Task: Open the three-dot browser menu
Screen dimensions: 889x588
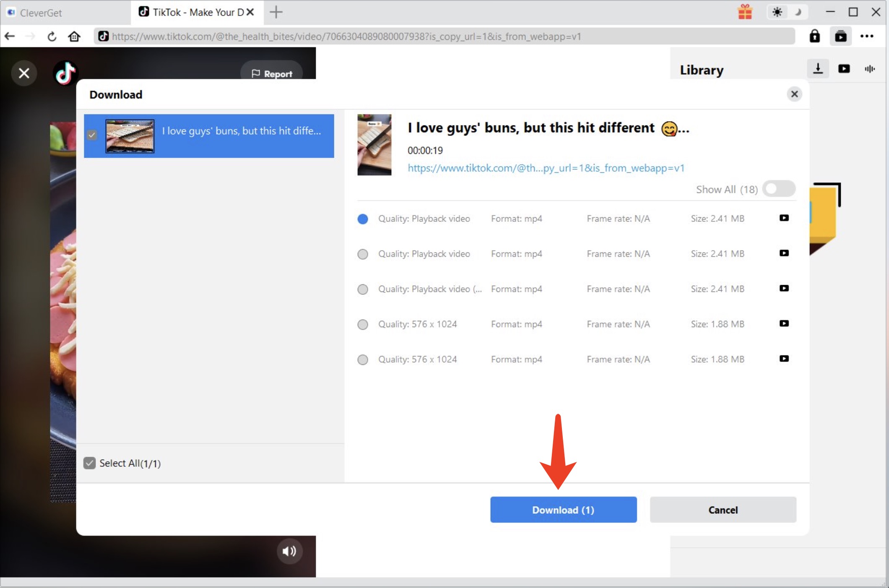Action: tap(867, 36)
